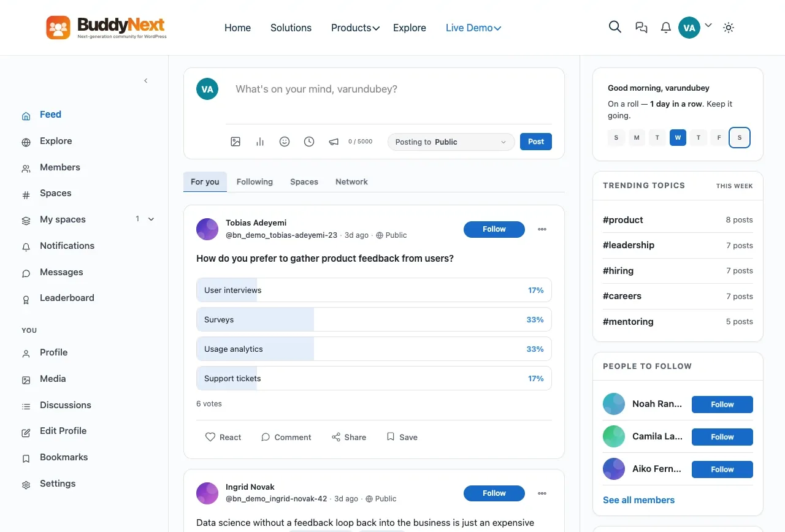Click the megaphone announcement icon

point(334,142)
